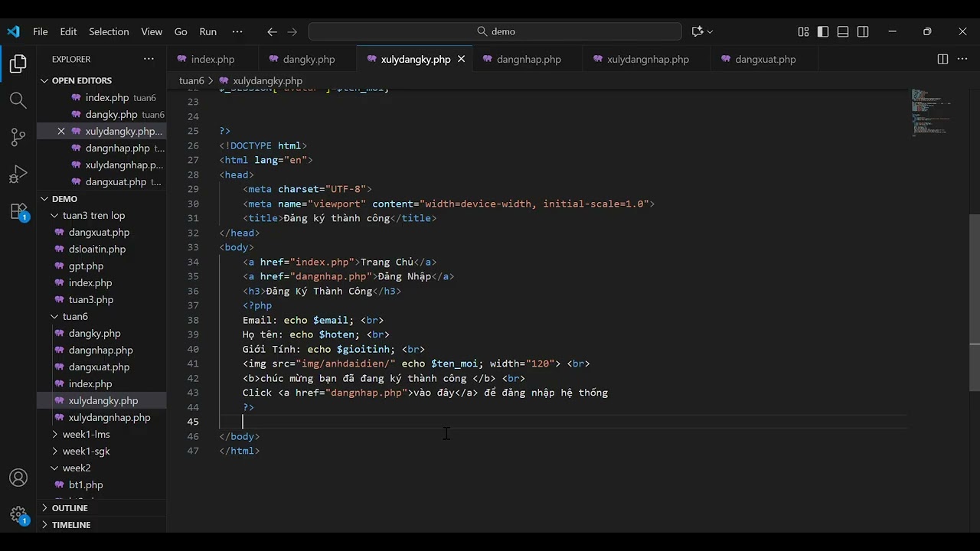This screenshot has width=980, height=551.
Task: Collapse the week2 folder
Action: [x=101, y=468]
